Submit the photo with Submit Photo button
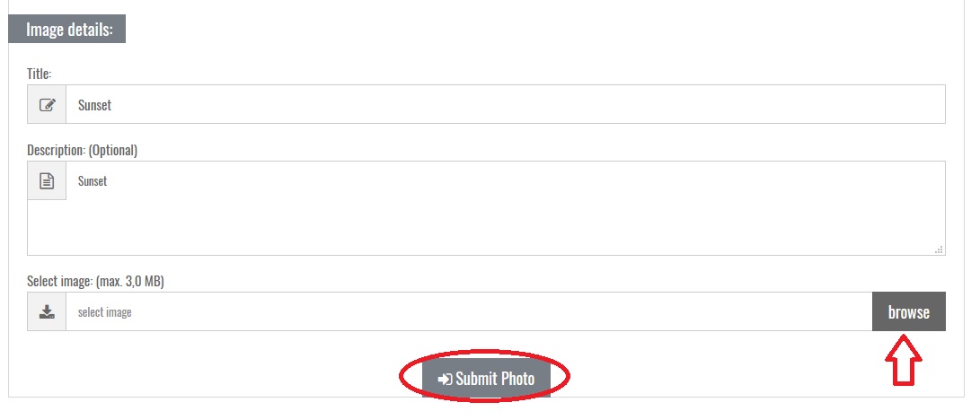The image size is (980, 420). (486, 379)
